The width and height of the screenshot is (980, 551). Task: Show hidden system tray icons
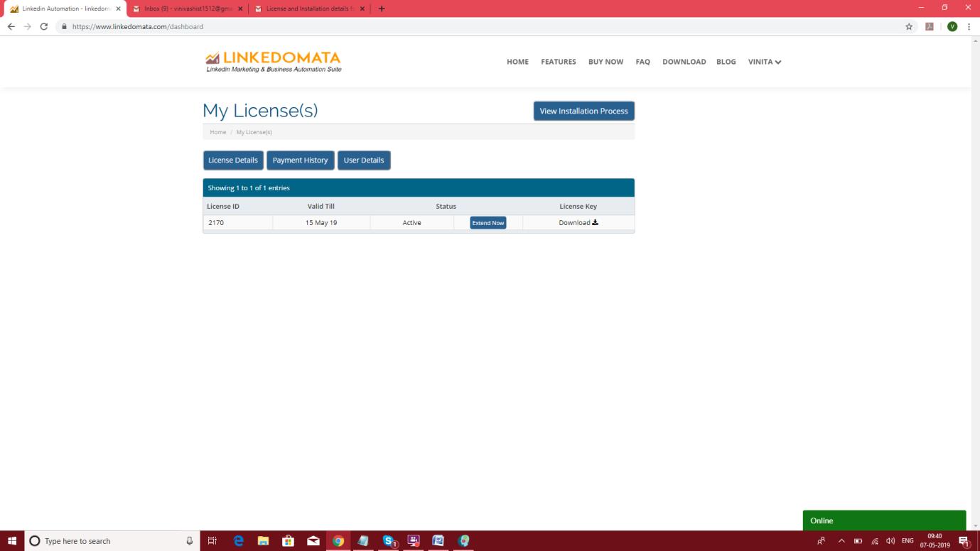pyautogui.click(x=841, y=541)
